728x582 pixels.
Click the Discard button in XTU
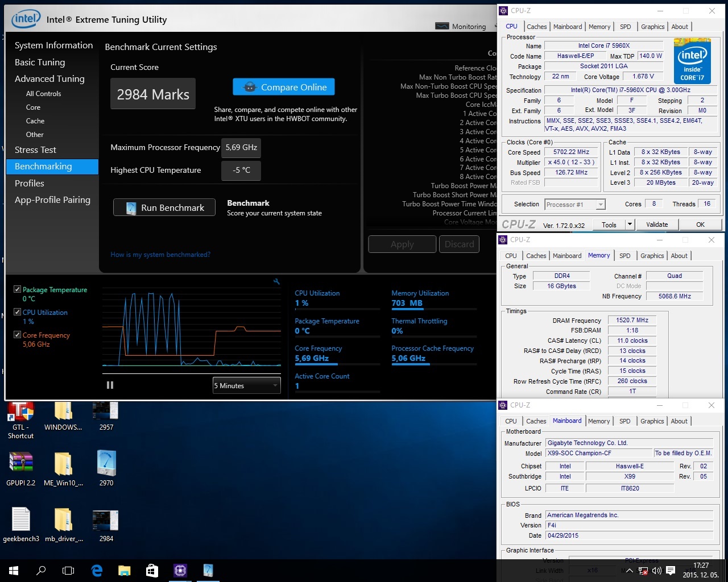point(459,244)
